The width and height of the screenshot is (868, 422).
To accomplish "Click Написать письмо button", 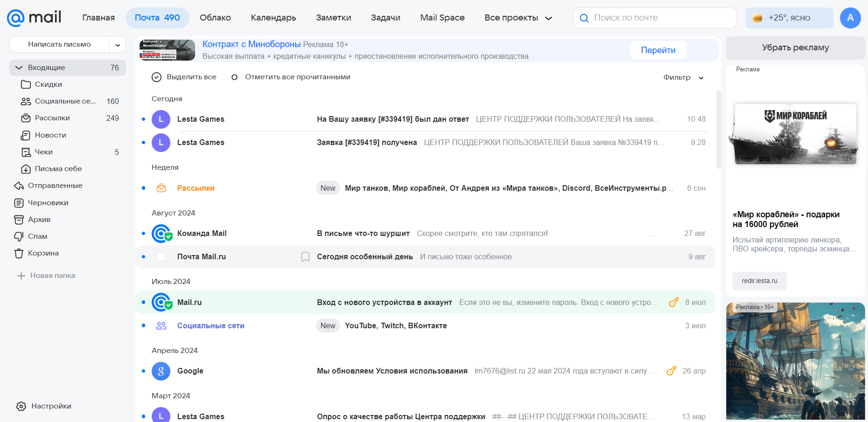I will (59, 45).
